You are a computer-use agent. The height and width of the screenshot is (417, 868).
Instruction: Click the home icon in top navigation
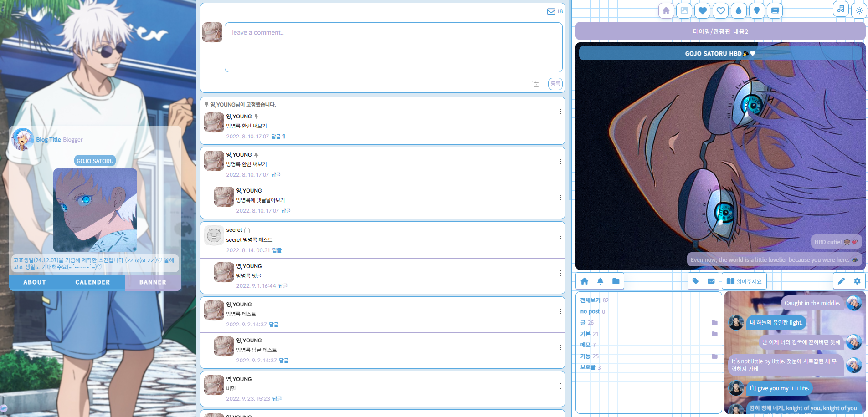coord(666,10)
